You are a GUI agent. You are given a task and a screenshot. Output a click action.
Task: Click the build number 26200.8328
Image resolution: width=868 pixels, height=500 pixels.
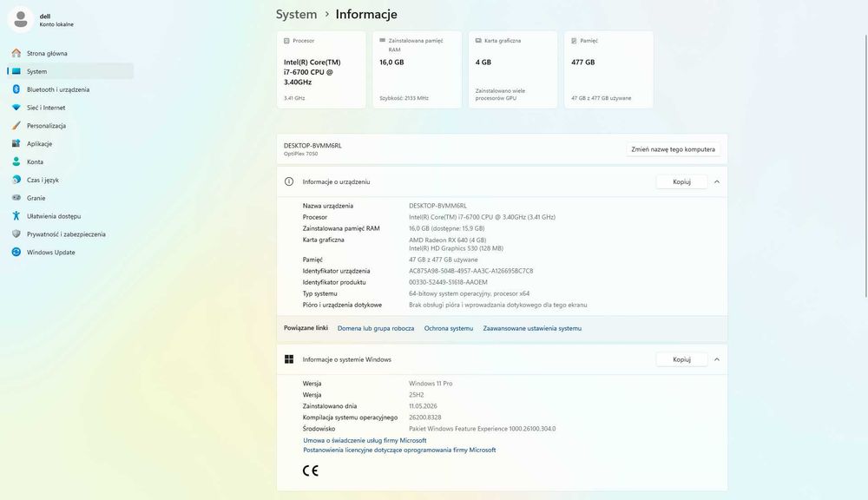[x=424, y=418]
